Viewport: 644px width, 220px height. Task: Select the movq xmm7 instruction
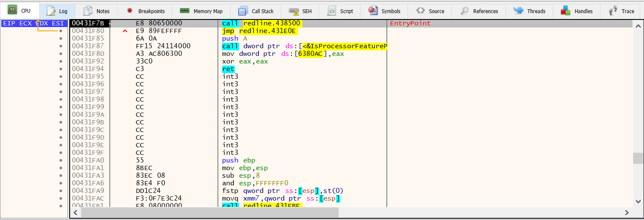coord(281,198)
